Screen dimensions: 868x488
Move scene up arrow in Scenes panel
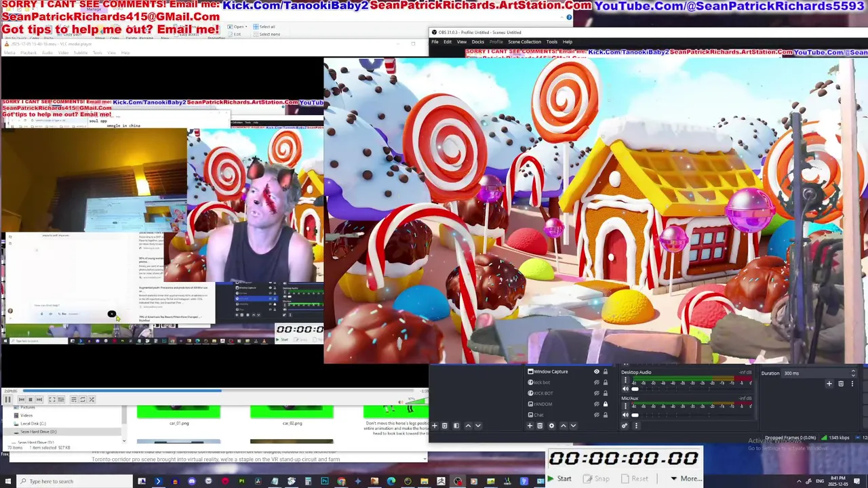point(468,426)
